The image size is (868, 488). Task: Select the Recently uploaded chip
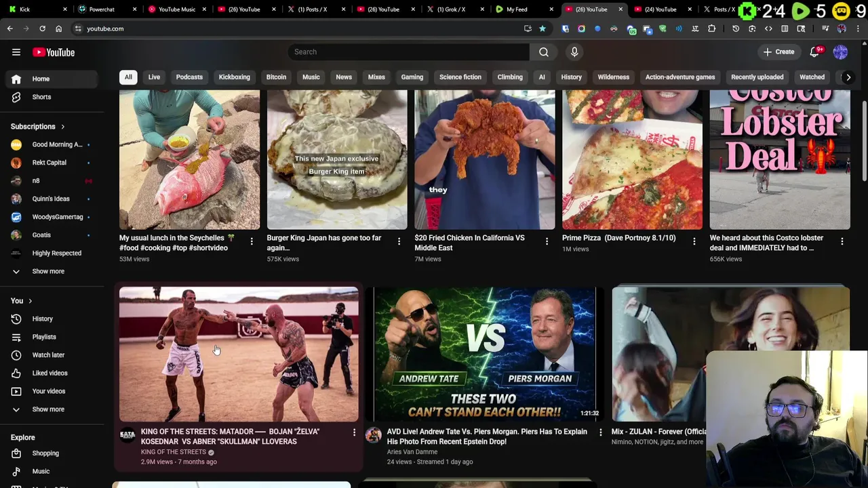click(757, 77)
